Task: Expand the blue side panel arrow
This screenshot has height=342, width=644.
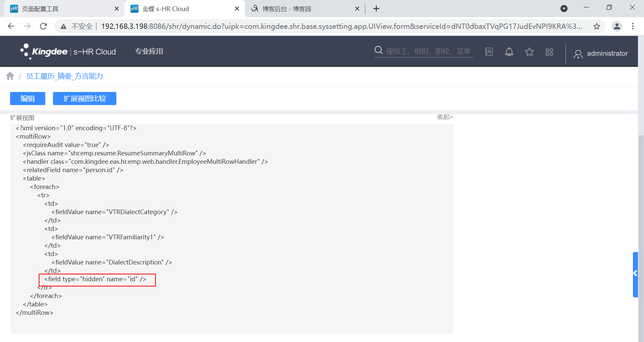Action: 635,274
